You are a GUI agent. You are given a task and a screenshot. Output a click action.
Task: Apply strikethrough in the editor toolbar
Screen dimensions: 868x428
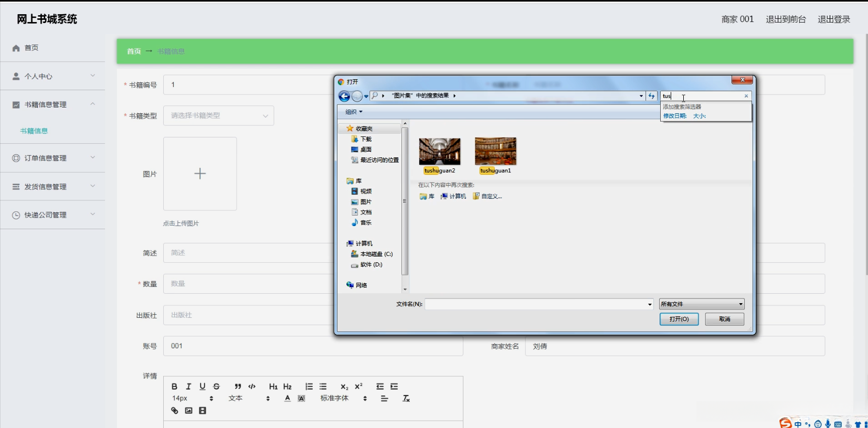pyautogui.click(x=216, y=387)
